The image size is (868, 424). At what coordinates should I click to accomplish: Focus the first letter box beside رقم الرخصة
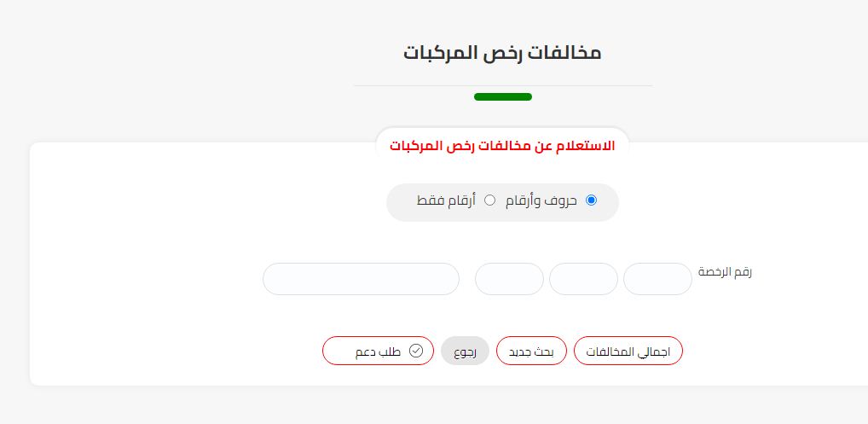[x=657, y=279]
